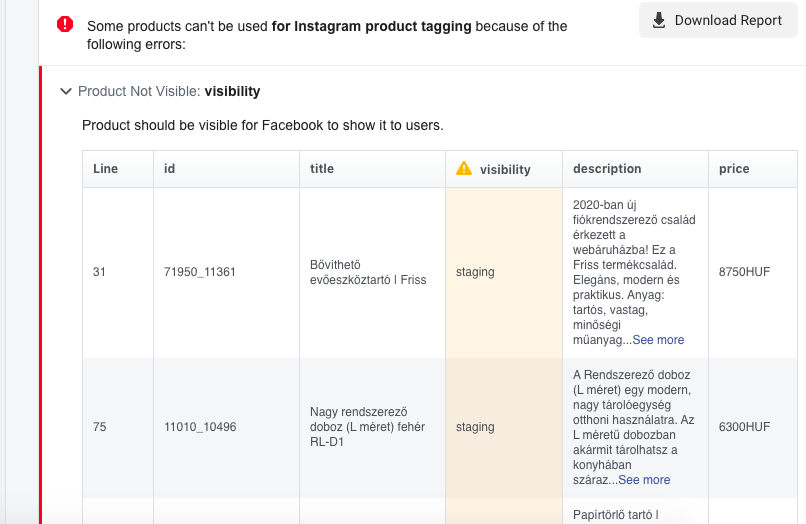Click the Bővíthető evőeszköztartó title cell
The width and height of the screenshot is (806, 524).
click(x=372, y=273)
